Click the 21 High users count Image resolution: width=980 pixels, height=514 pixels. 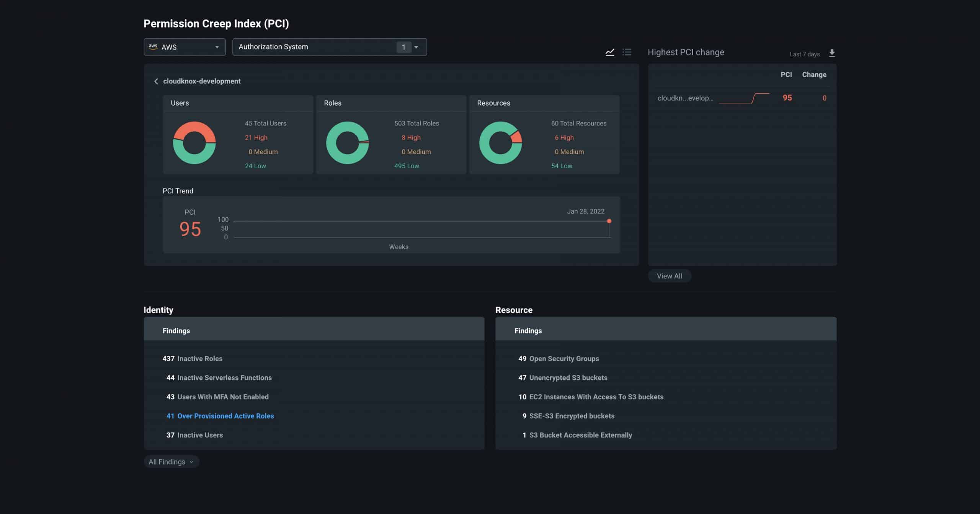256,138
